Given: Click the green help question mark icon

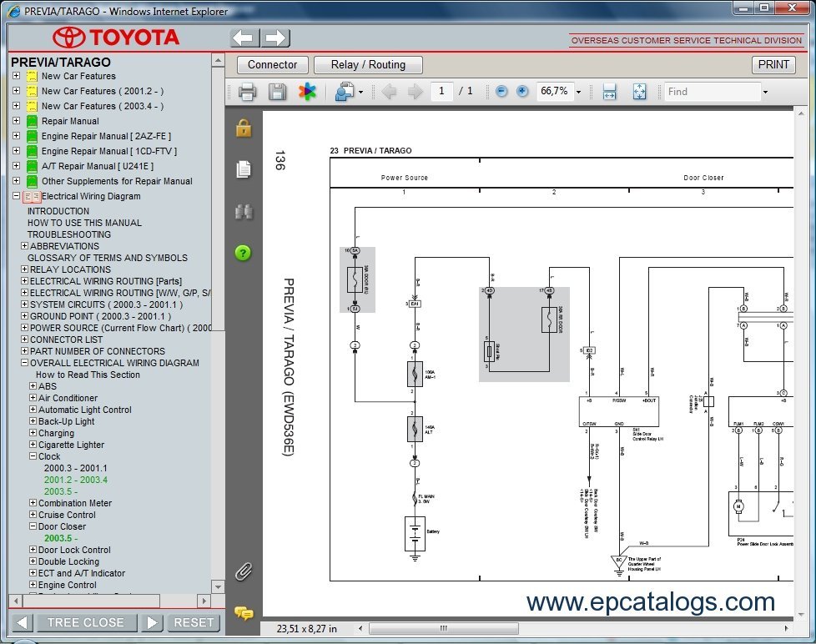Looking at the screenshot, I should (x=244, y=253).
